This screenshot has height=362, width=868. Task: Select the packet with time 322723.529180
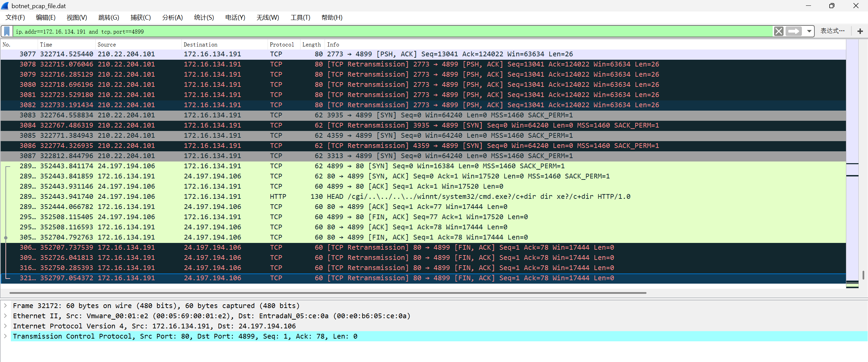pos(423,95)
